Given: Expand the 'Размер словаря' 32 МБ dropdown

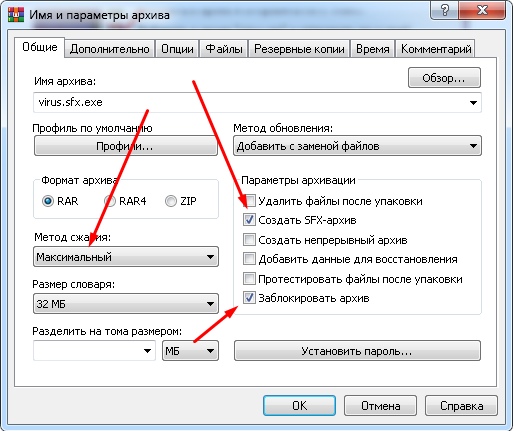Looking at the screenshot, I should click(126, 304).
